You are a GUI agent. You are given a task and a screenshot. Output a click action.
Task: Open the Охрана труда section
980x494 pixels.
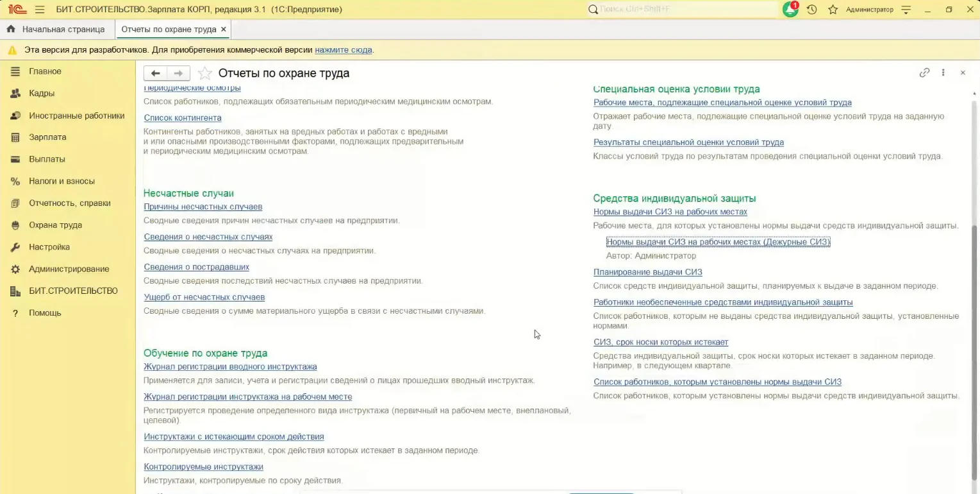coord(55,225)
